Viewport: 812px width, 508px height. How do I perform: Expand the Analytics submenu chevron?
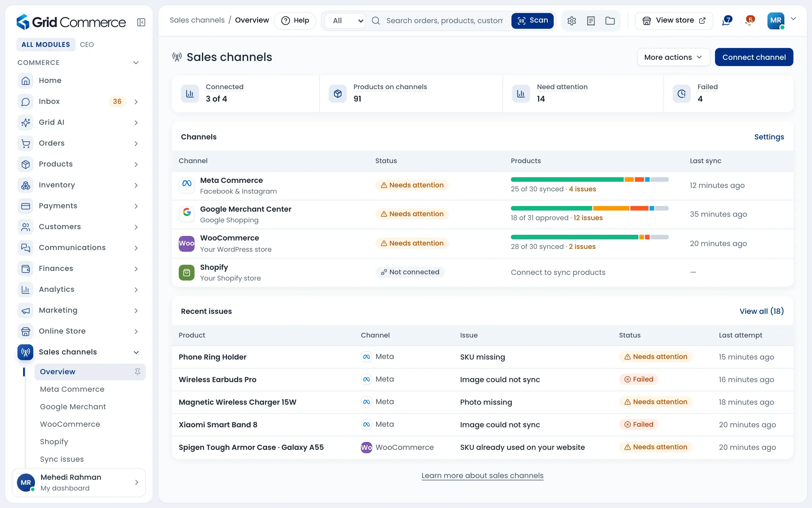(136, 290)
